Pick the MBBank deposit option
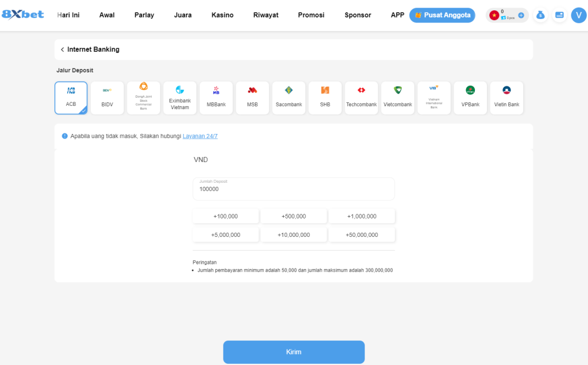Screen dimensions: 588x365 tap(216, 98)
